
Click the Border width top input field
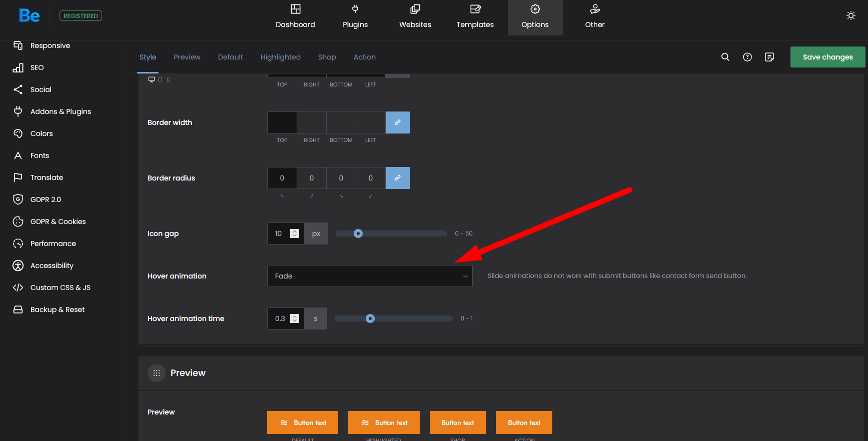pos(282,122)
